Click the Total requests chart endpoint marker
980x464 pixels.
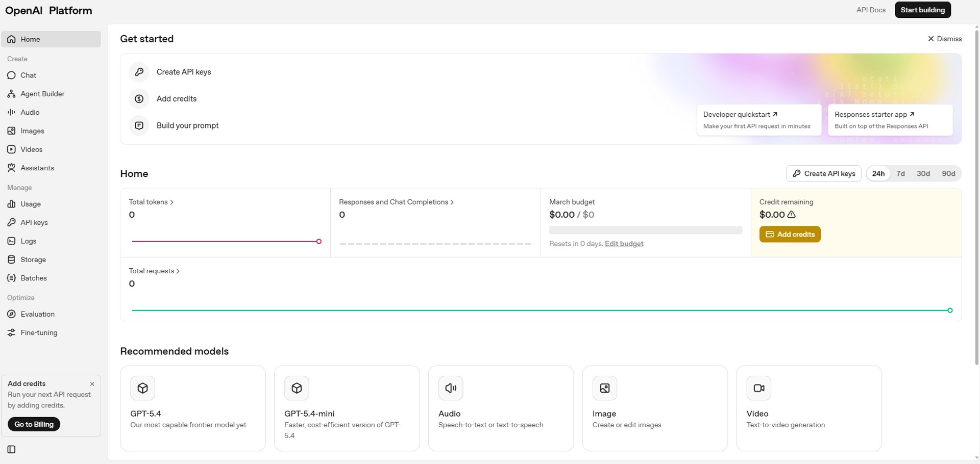[950, 310]
